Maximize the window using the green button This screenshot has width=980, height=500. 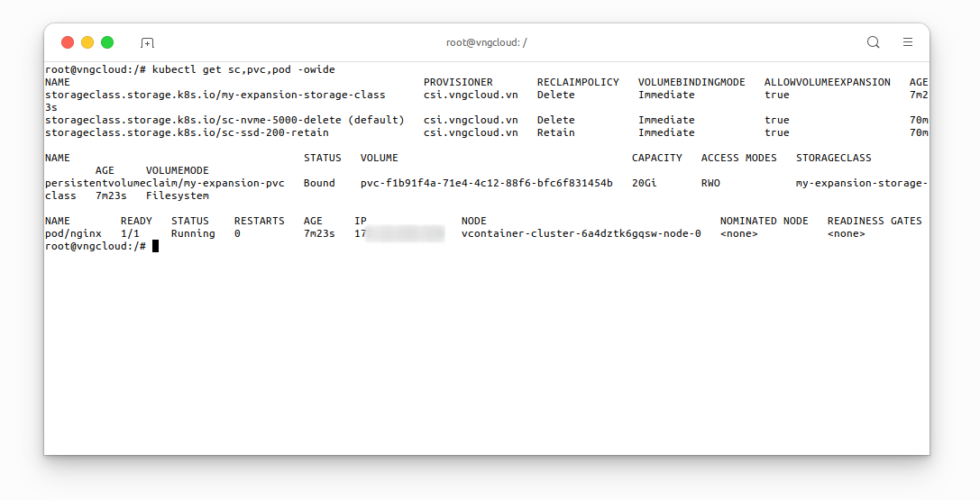point(107,42)
